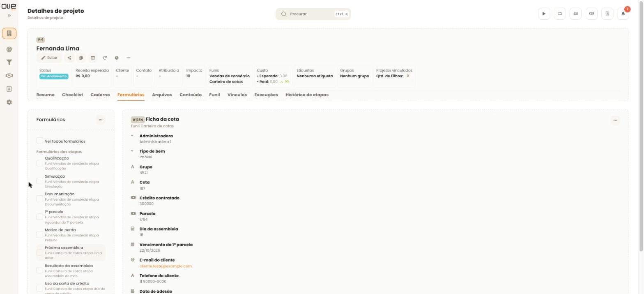Tick the Motivo da perda form checkbox
Screen dimensions: 644x294
[x=40, y=235]
